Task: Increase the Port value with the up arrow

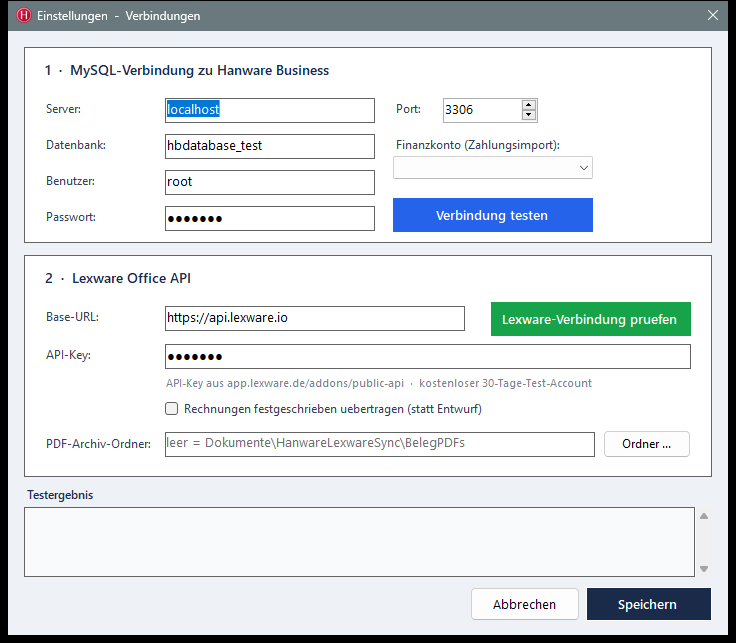Action: (529, 105)
